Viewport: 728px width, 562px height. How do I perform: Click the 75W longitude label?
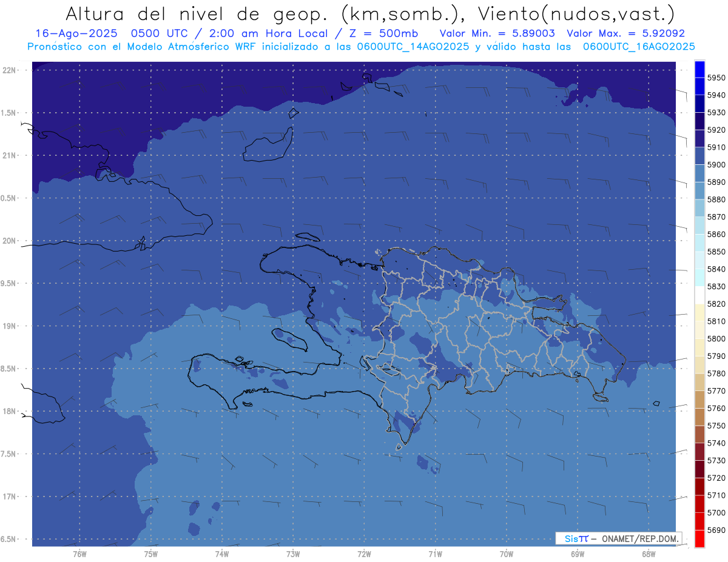point(150,554)
